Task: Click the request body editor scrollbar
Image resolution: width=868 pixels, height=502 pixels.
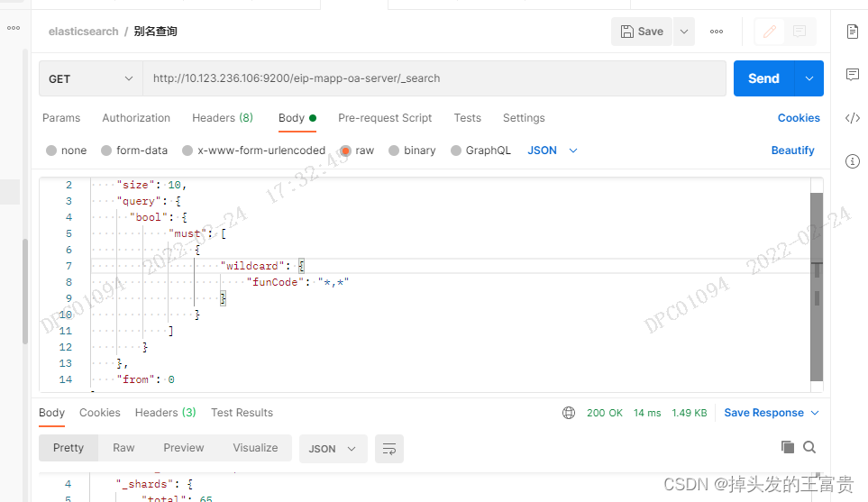Action: pos(817,287)
